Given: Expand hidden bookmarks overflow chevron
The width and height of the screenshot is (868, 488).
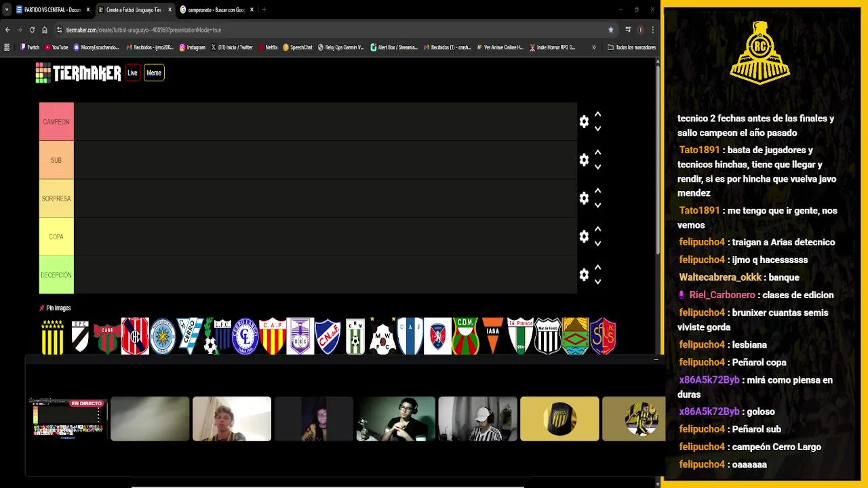Looking at the screenshot, I should click(594, 47).
